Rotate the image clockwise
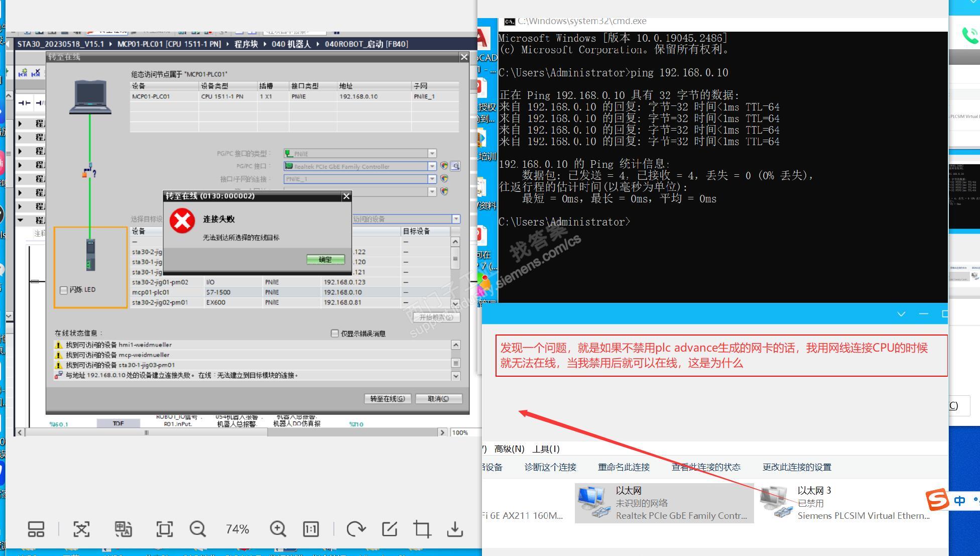 355,529
